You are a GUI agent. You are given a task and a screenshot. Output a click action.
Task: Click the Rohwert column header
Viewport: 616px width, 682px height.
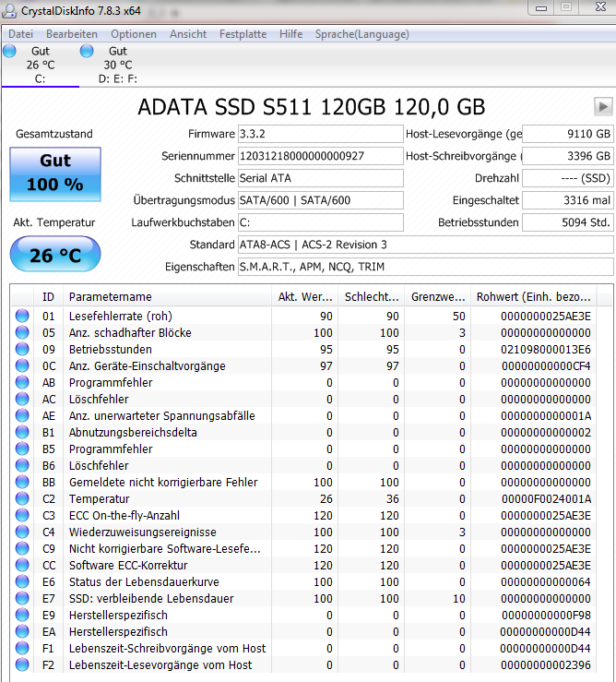534,297
